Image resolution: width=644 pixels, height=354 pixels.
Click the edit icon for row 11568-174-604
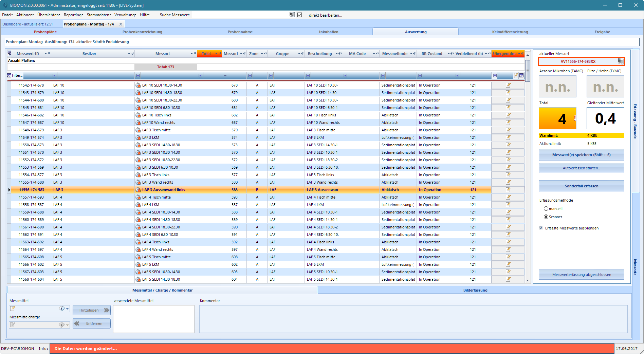pyautogui.click(x=508, y=279)
